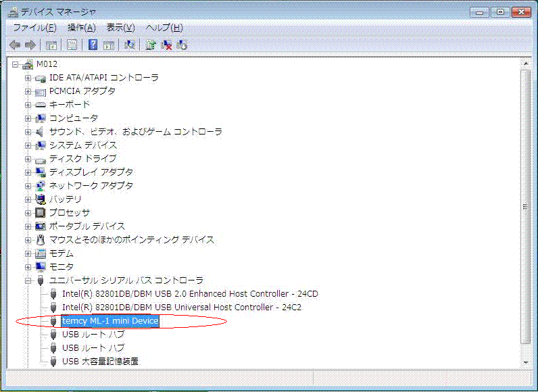Select the マウスとそのほかのポインティング デバイス label
The width and height of the screenshot is (538, 392).
point(132,240)
